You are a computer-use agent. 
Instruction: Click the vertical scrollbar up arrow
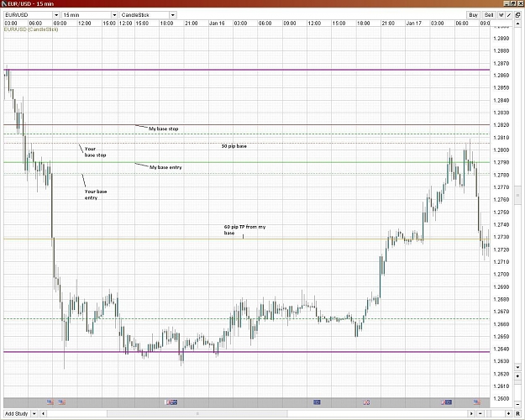518,24
